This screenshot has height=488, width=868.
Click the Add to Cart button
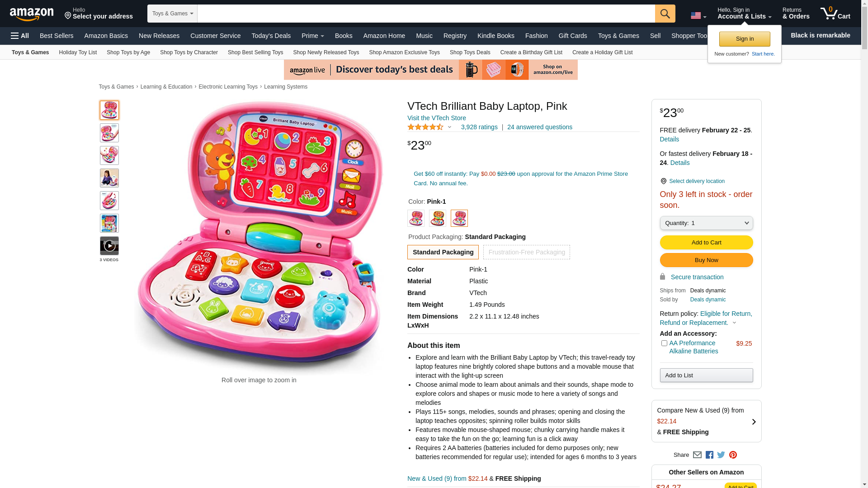coord(706,243)
